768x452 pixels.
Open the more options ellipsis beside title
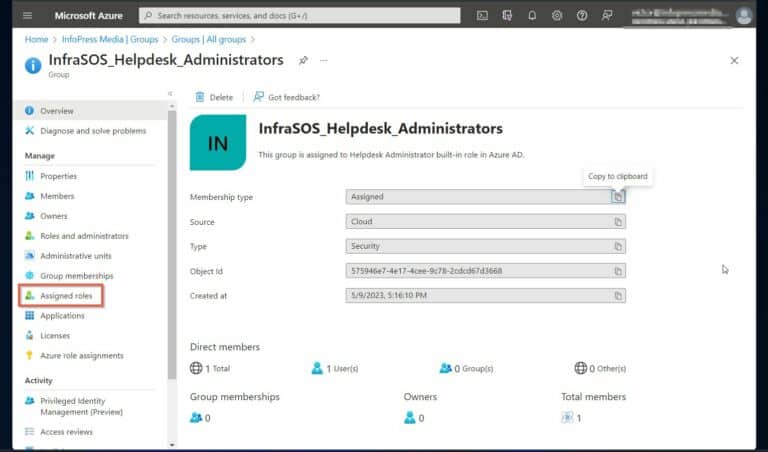coord(323,61)
